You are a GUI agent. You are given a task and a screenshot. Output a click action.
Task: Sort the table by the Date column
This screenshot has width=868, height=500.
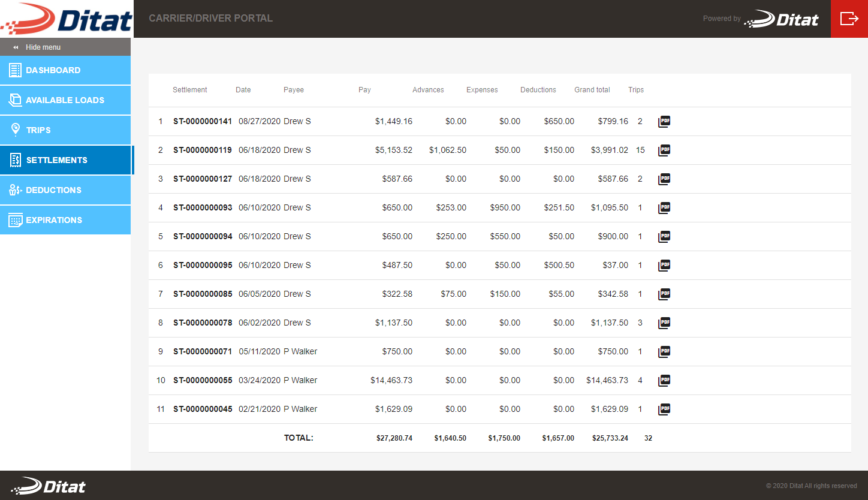243,89
